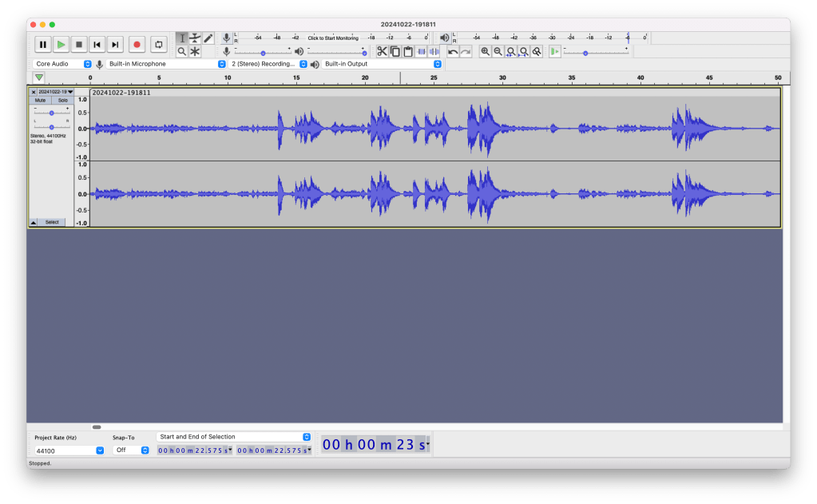This screenshot has height=504, width=817.
Task: Toggle the Loop playback button
Action: point(158,45)
